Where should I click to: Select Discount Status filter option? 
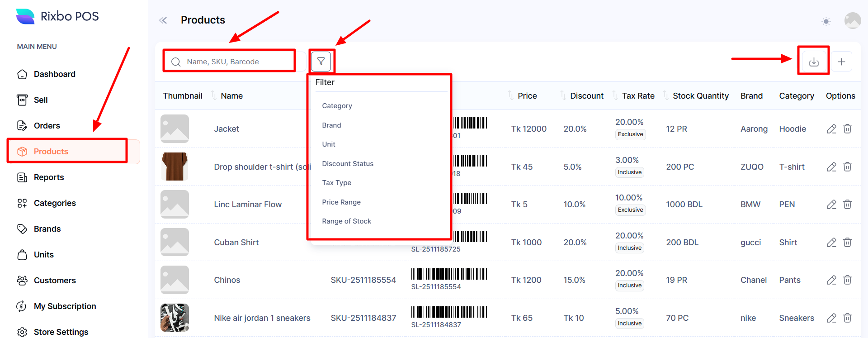348,164
